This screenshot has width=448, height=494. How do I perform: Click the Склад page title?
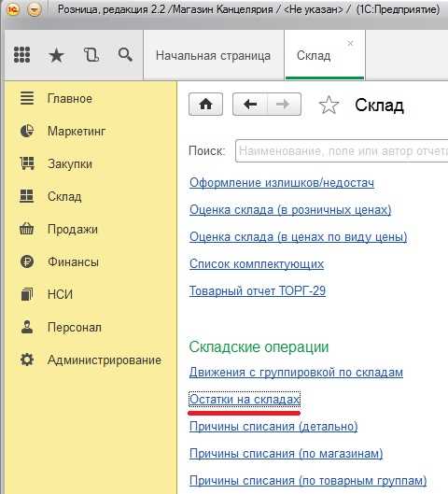tap(379, 106)
